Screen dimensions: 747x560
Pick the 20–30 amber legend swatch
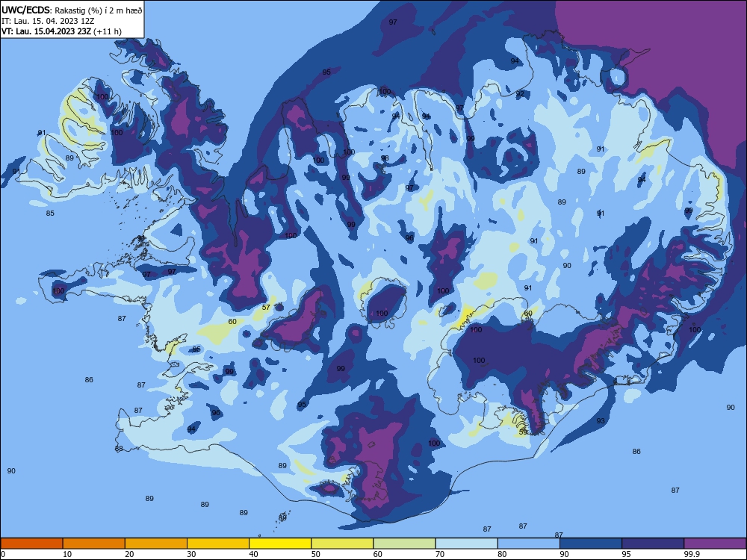click(156, 544)
